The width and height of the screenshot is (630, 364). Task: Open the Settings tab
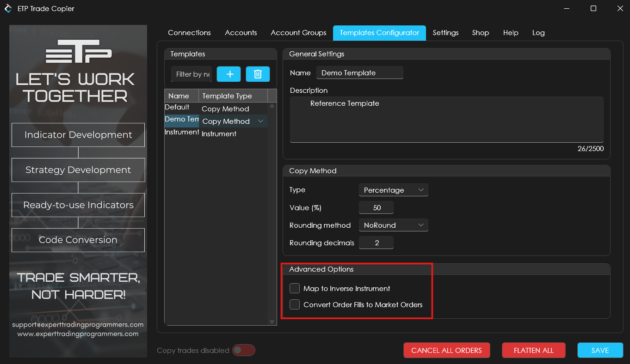tap(445, 33)
